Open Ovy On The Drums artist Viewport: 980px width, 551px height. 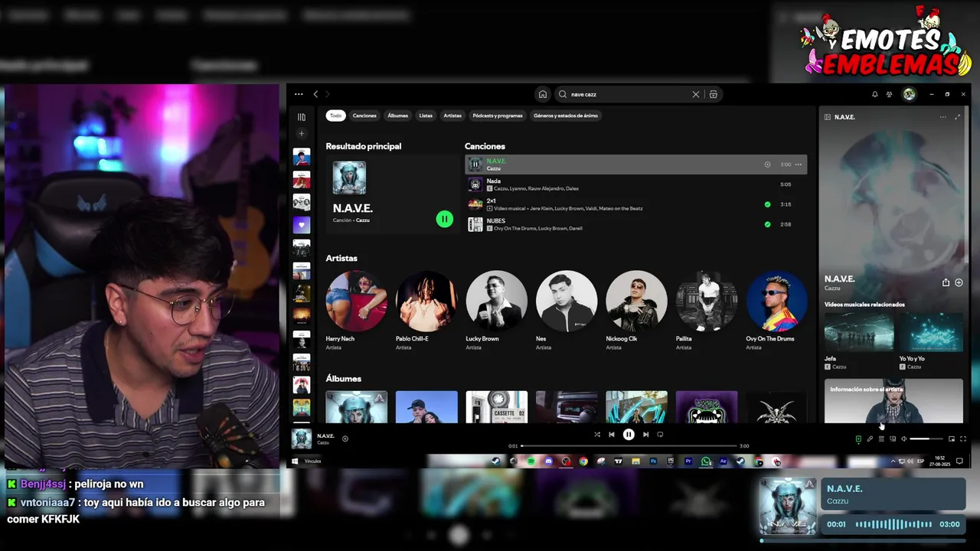(x=776, y=310)
